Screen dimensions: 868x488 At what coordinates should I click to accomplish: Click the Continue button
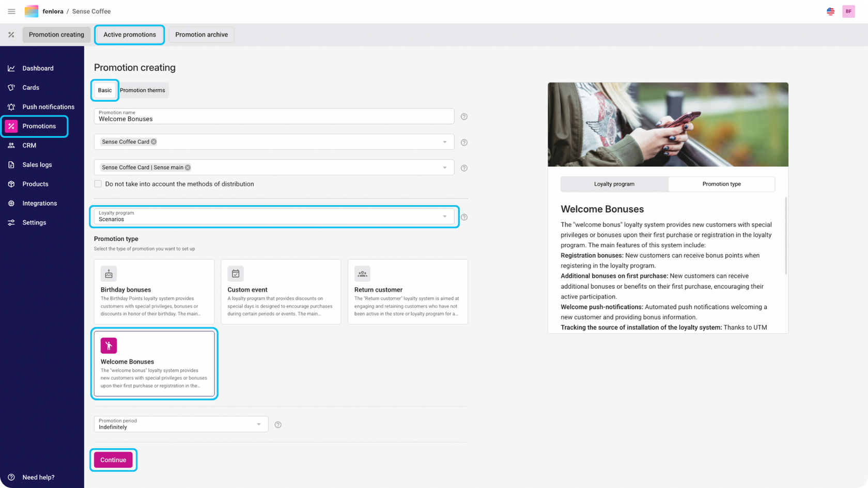[x=113, y=460]
